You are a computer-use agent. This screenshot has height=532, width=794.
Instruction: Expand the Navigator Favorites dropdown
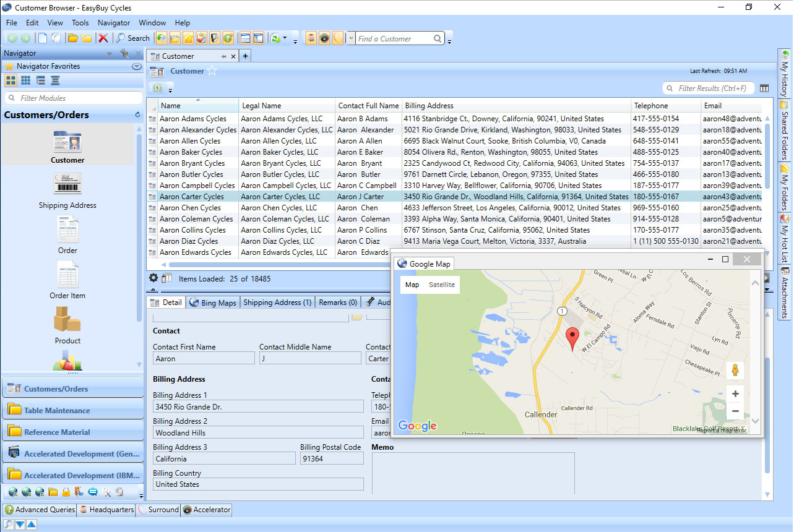click(x=137, y=66)
